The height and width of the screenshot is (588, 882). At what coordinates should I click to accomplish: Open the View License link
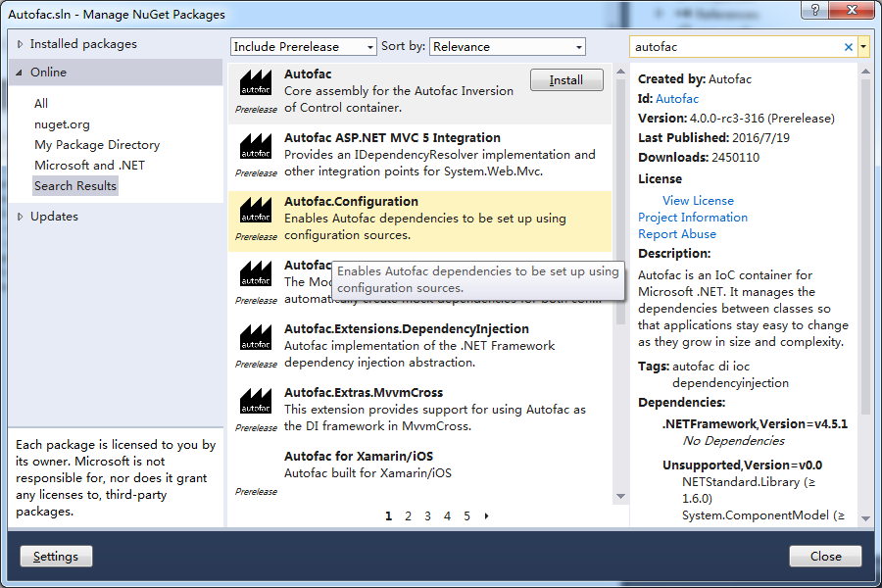click(698, 201)
